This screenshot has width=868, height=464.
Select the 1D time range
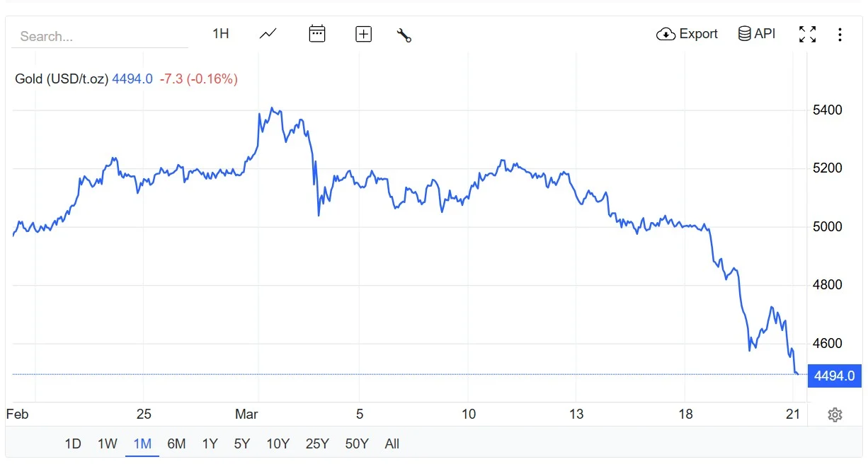pyautogui.click(x=73, y=444)
